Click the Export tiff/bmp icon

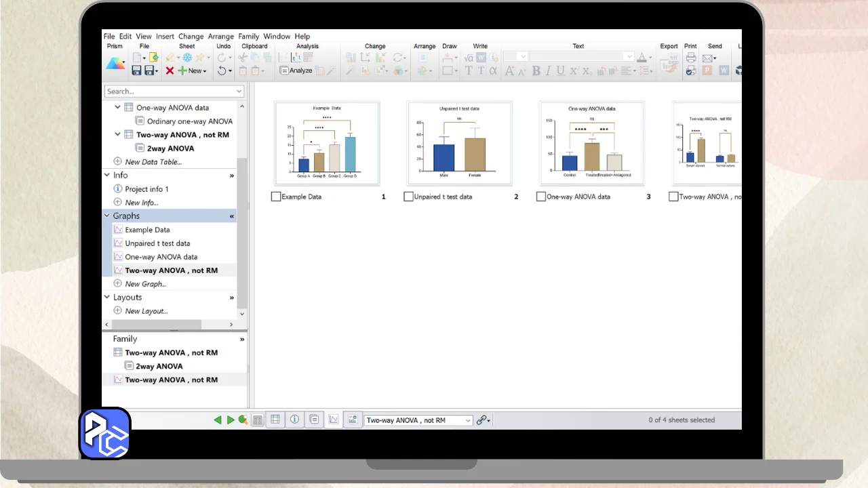(669, 62)
